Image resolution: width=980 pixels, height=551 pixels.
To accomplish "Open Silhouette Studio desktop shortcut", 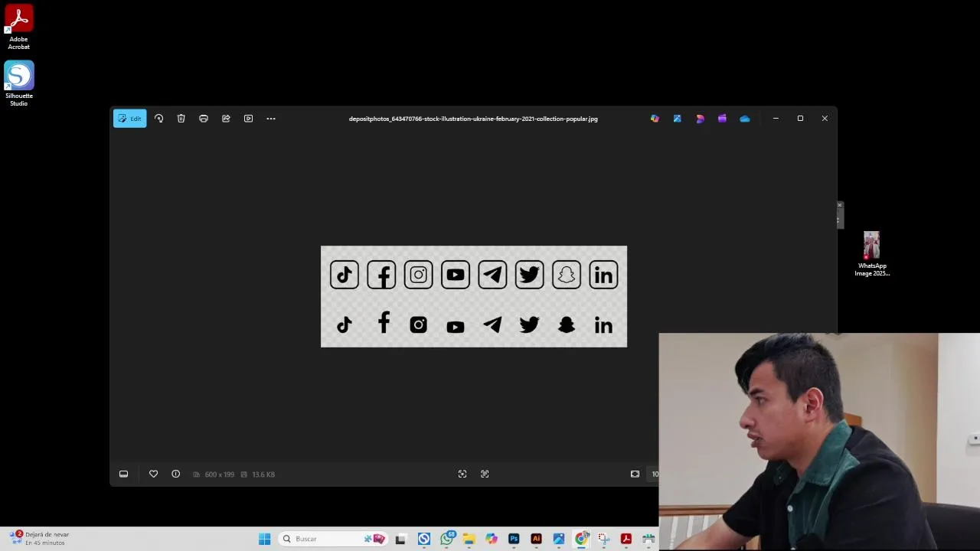I will 19,84.
